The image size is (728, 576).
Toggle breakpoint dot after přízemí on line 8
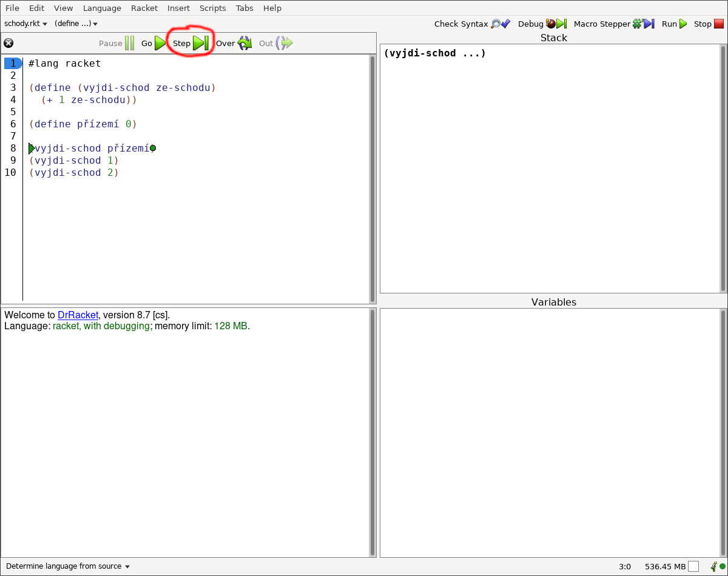(153, 149)
